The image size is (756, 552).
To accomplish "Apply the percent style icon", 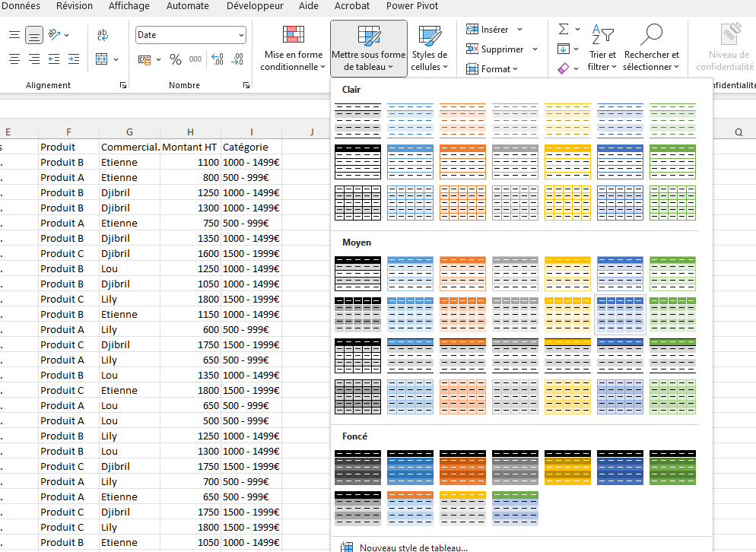I will (x=176, y=60).
